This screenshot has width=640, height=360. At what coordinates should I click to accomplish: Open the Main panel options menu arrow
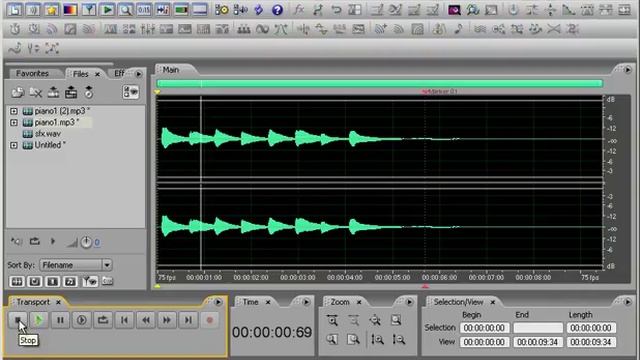(627, 70)
